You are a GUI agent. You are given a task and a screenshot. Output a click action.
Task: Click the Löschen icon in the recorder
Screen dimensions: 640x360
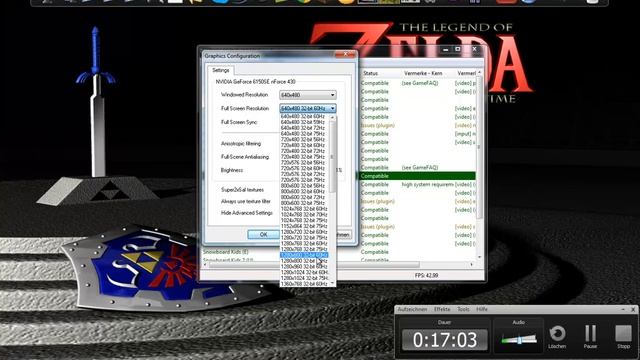[x=557, y=334]
